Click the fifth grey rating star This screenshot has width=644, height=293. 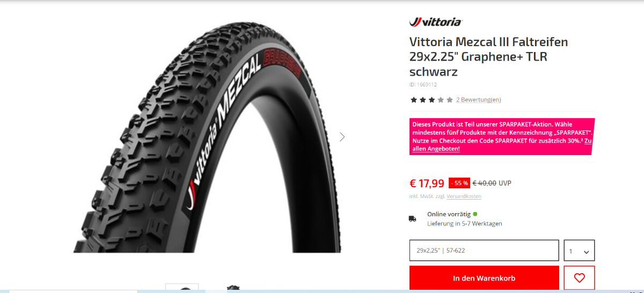point(450,100)
